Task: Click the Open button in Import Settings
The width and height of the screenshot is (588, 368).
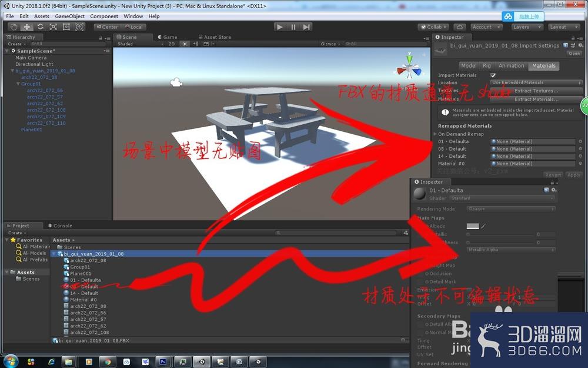Action: 574,54
